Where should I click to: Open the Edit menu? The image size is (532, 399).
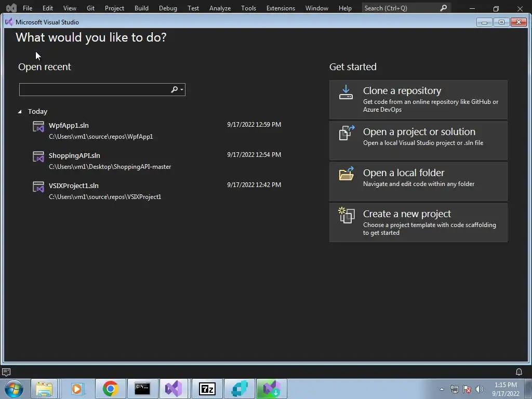[x=47, y=8]
